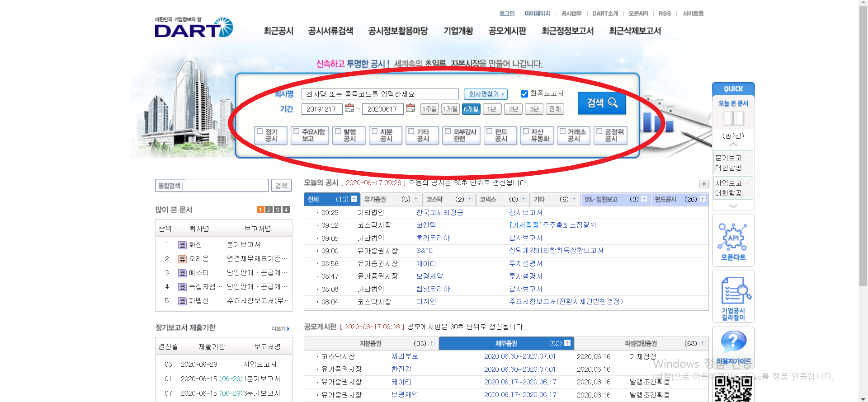The width and height of the screenshot is (868, 402).
Task: Expand the 코넥스 (0) plus icon
Action: [524, 199]
